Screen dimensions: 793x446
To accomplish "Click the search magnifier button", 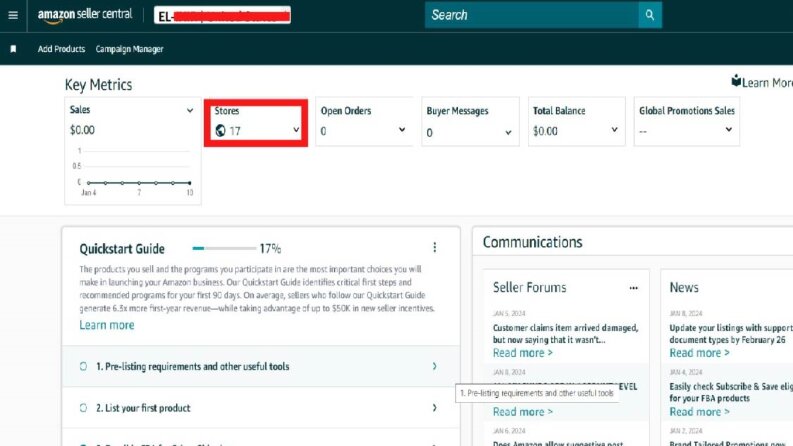I will click(x=649, y=15).
